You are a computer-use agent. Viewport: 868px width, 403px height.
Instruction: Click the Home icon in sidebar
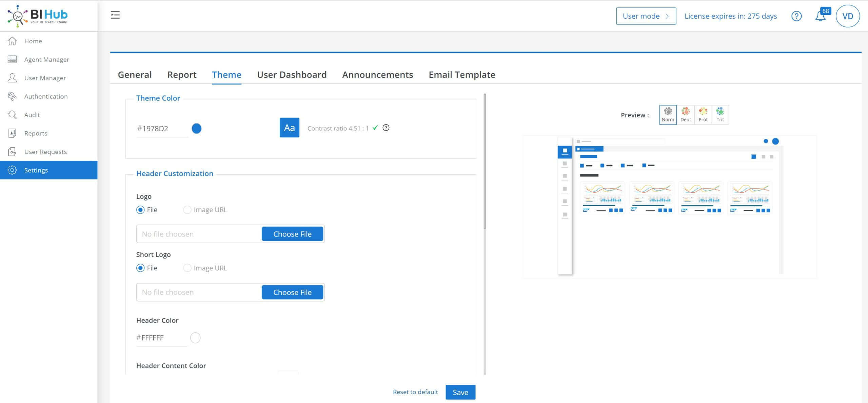12,41
